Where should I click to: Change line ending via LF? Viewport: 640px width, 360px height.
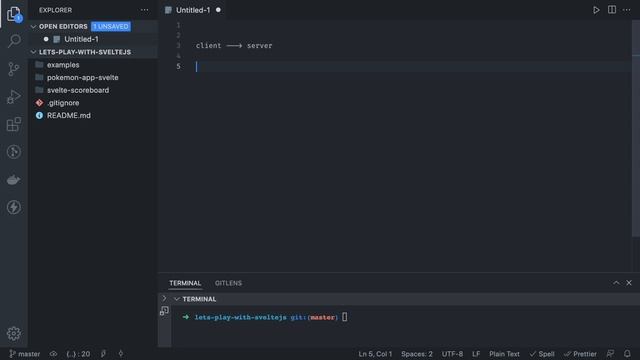(476, 354)
